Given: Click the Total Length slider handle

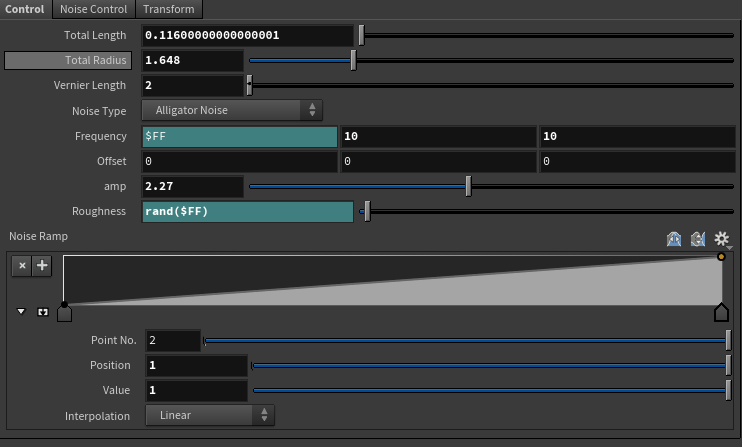Looking at the screenshot, I should click(x=362, y=35).
